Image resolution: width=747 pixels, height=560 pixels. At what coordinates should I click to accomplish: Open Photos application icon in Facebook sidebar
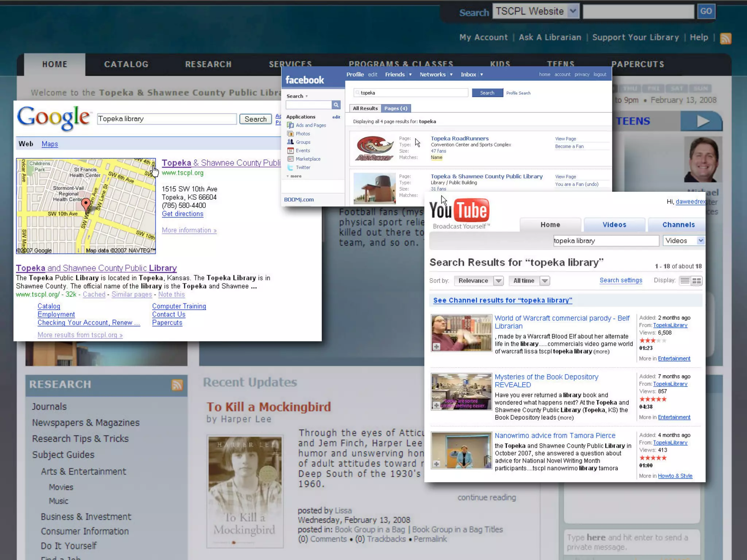(x=290, y=134)
